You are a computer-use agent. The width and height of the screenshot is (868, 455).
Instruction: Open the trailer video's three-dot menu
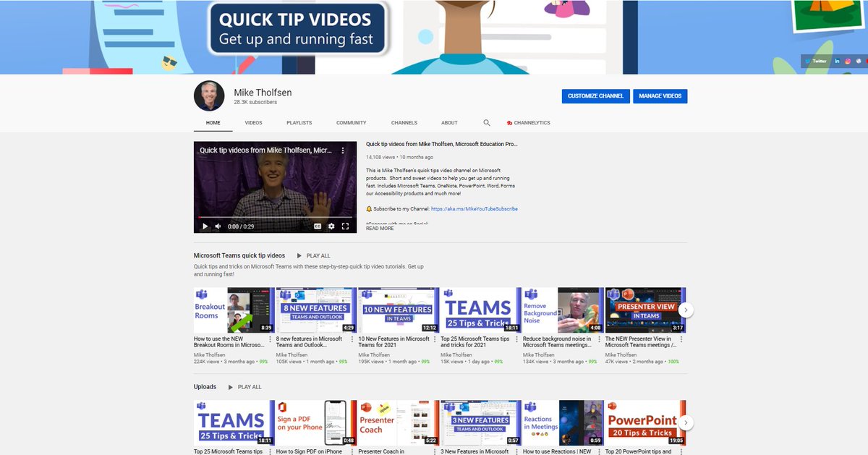[343, 150]
